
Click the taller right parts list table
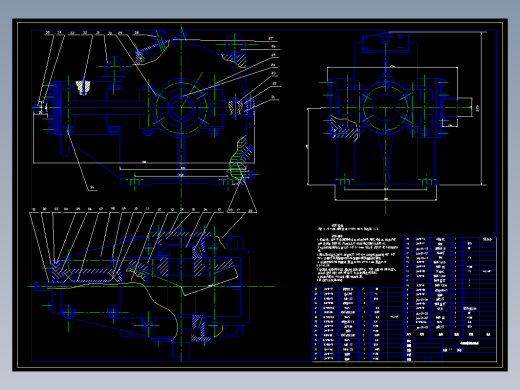click(451, 288)
